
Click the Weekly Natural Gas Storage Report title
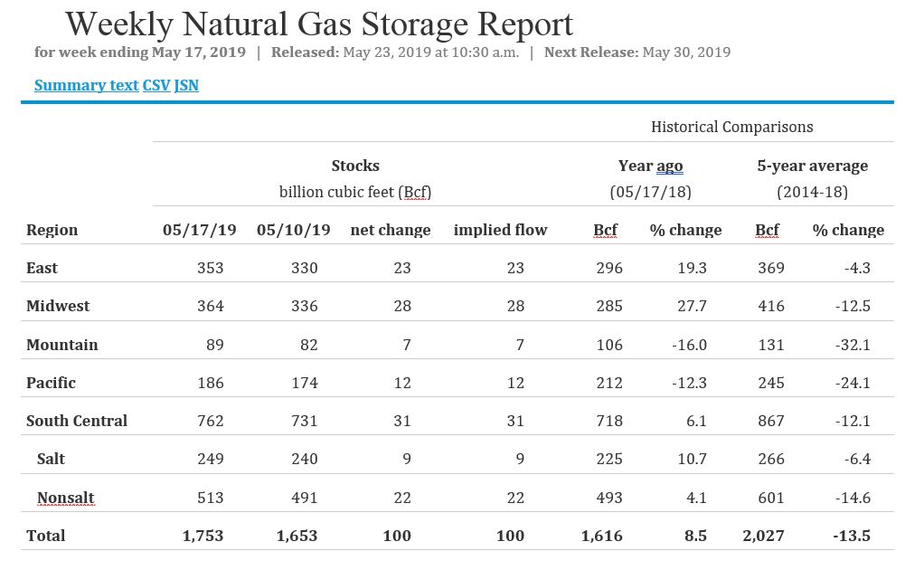tap(319, 24)
